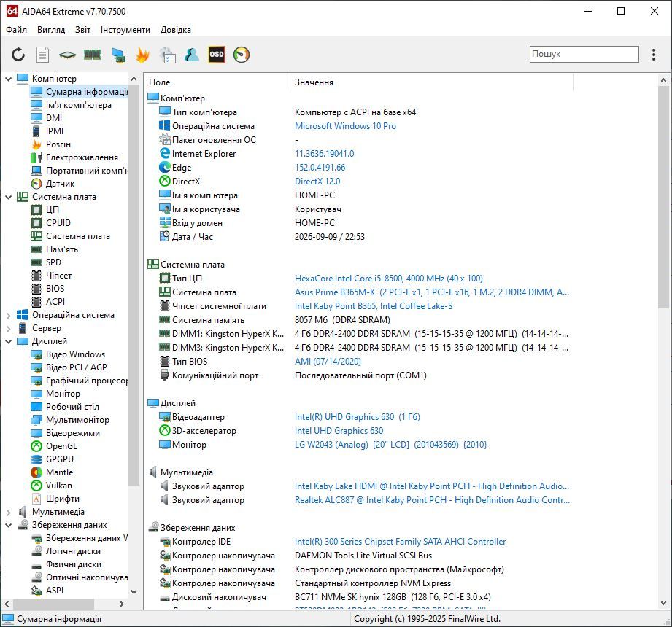Select GPGPU in the tree

60,459
